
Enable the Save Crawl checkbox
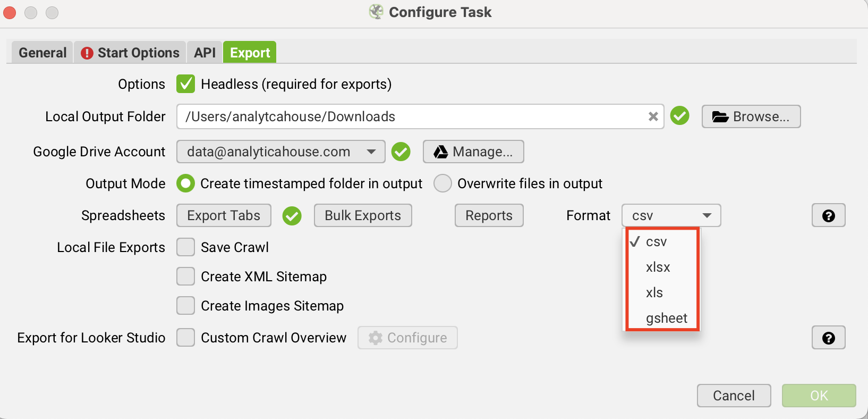tap(185, 247)
